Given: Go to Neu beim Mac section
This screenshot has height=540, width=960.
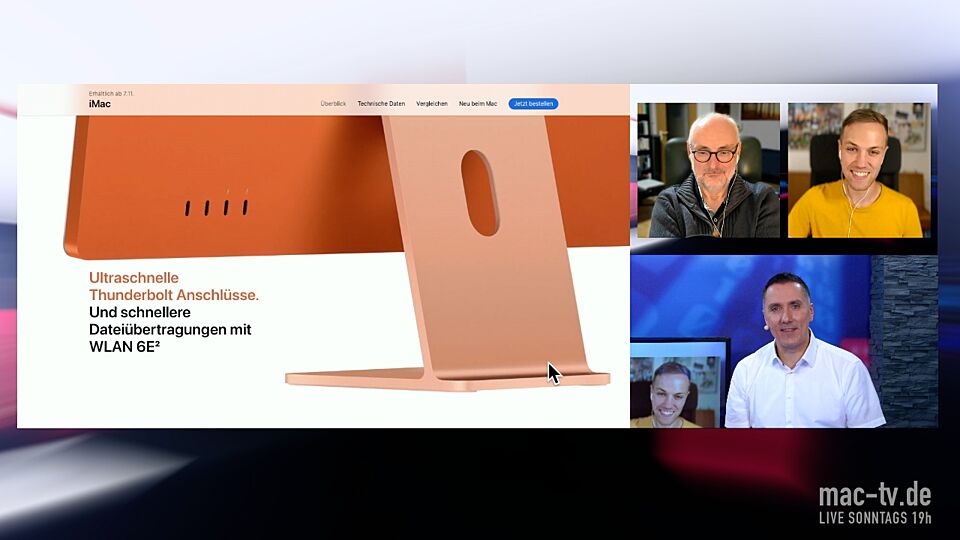Looking at the screenshot, I should coord(478,104).
